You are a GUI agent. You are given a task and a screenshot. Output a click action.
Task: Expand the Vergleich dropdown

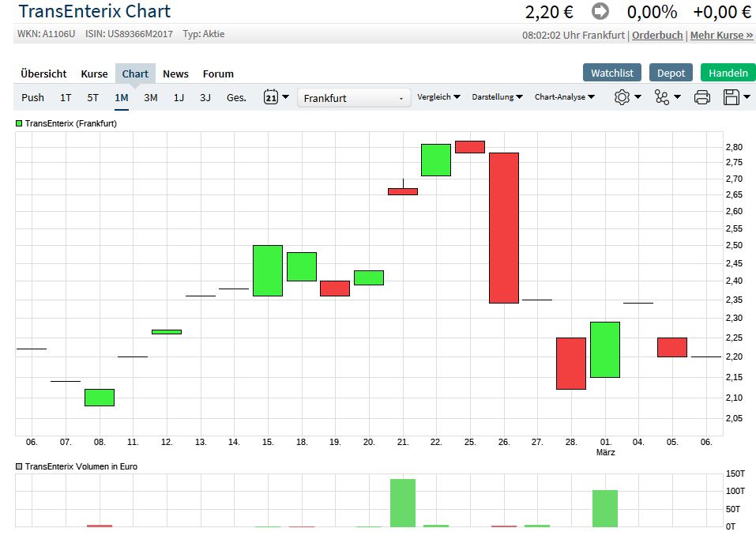click(x=438, y=97)
